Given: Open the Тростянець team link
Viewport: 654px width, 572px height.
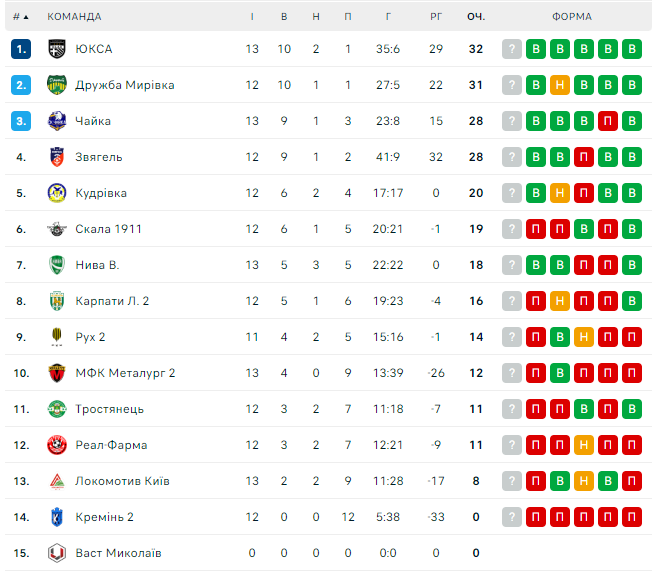Looking at the screenshot, I should point(109,409).
